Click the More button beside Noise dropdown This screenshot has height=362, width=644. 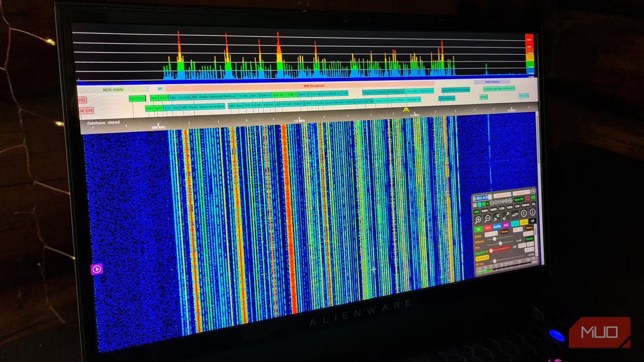point(505,232)
